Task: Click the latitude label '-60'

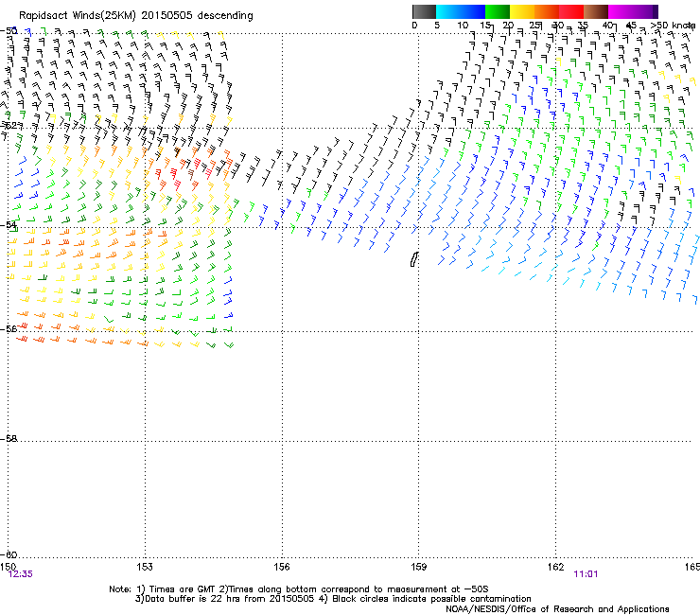Action: click(x=9, y=554)
